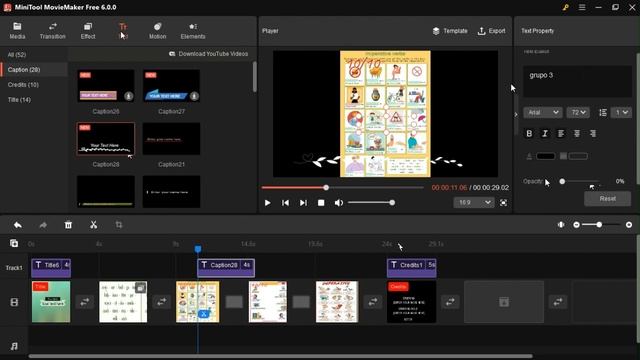Split clip with scissors tool
Screen dimensions: 640x360
93,225
